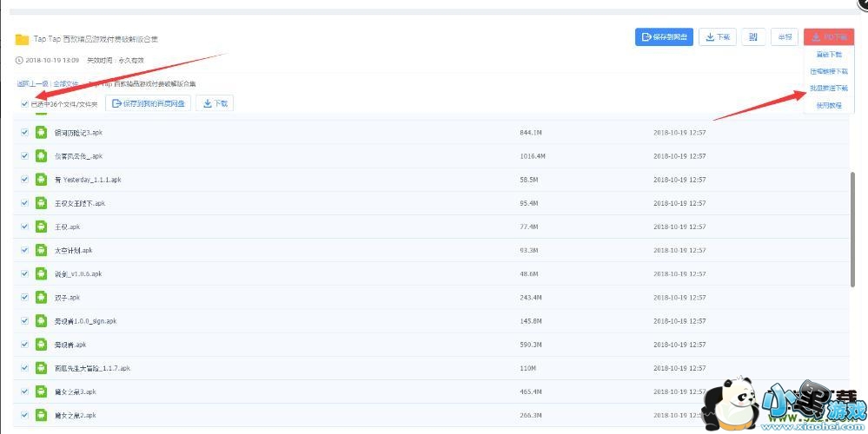Click the Android icon for 南瓜先生大冒险_1.1.7.apk
This screenshot has width=868, height=434.
pyautogui.click(x=41, y=368)
